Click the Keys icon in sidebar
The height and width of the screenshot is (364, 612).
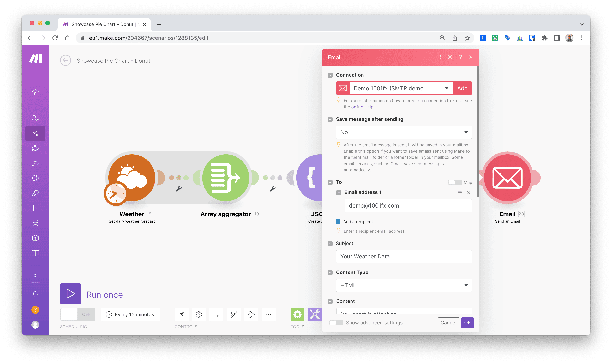pyautogui.click(x=35, y=193)
